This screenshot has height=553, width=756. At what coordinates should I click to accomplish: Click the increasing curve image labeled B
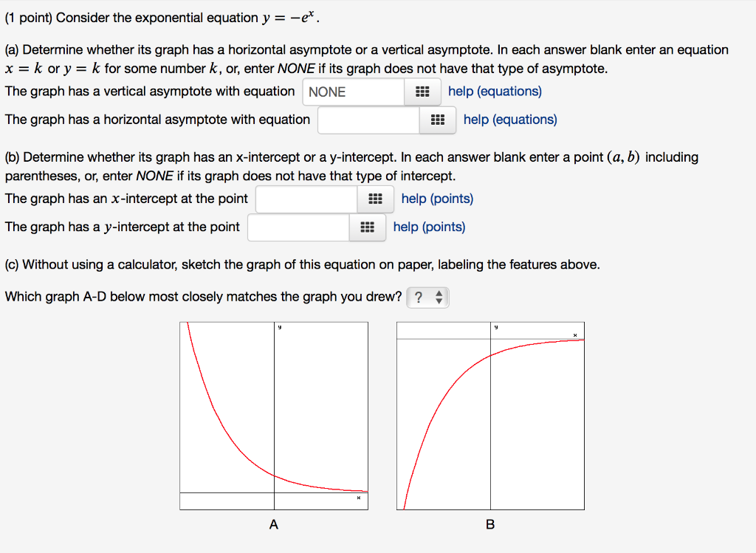[x=490, y=413]
